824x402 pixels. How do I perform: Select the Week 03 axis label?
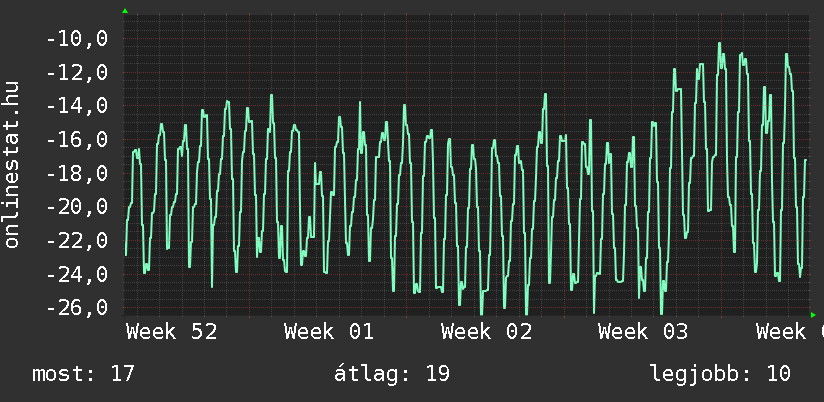[x=643, y=332]
